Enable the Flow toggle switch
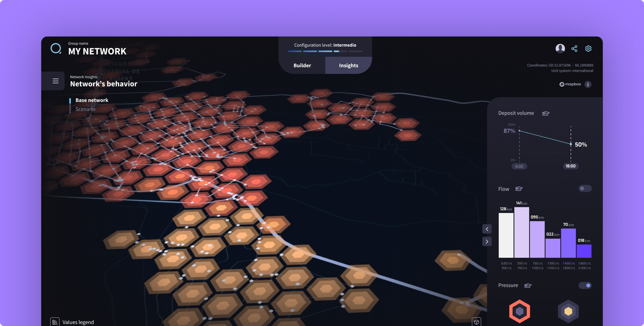Image resolution: width=644 pixels, height=326 pixels. click(x=585, y=188)
